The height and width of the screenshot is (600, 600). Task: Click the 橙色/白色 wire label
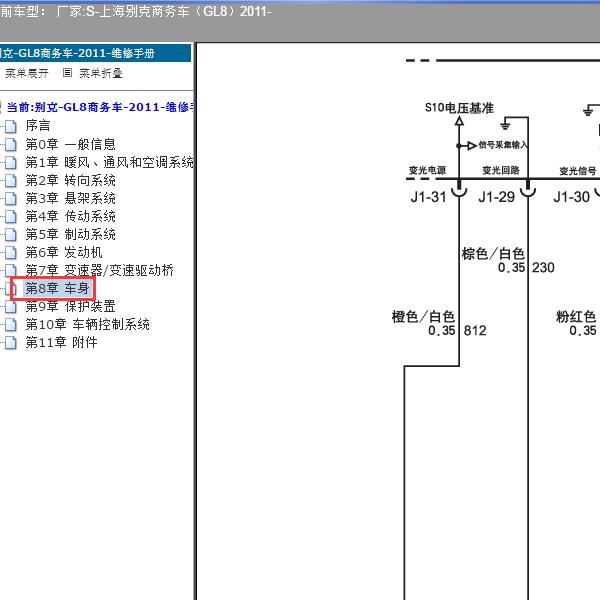click(x=423, y=317)
